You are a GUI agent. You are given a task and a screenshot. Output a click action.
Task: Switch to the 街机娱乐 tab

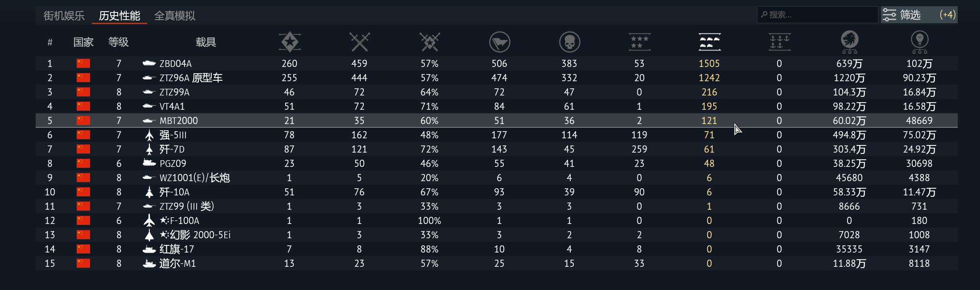(x=64, y=16)
